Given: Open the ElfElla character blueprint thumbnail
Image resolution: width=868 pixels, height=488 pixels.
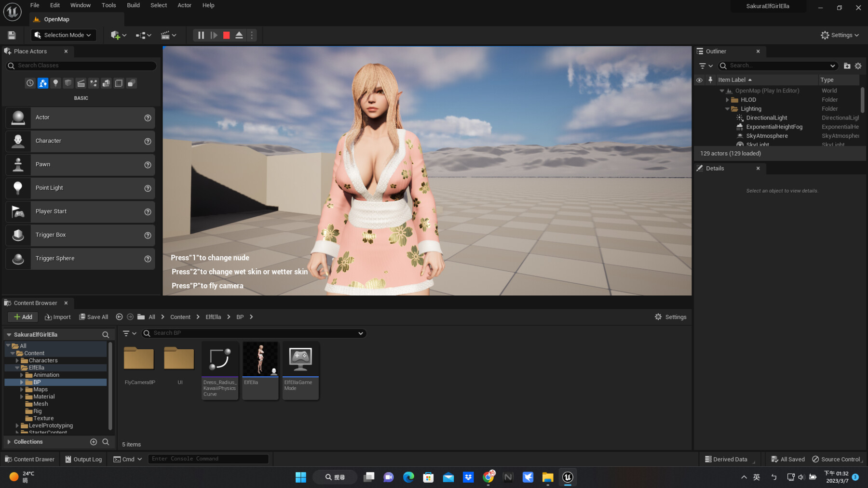Looking at the screenshot, I should (x=260, y=358).
